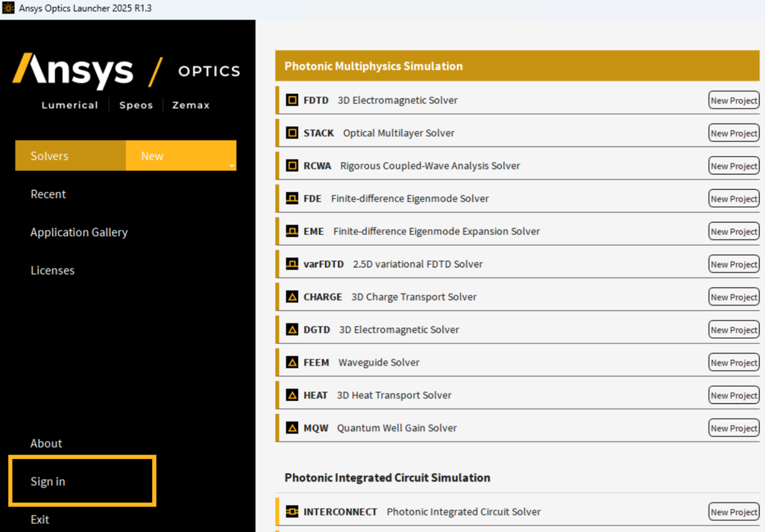Screen dimensions: 765x532
Task: Start a new CHARGE project
Action: coord(734,296)
